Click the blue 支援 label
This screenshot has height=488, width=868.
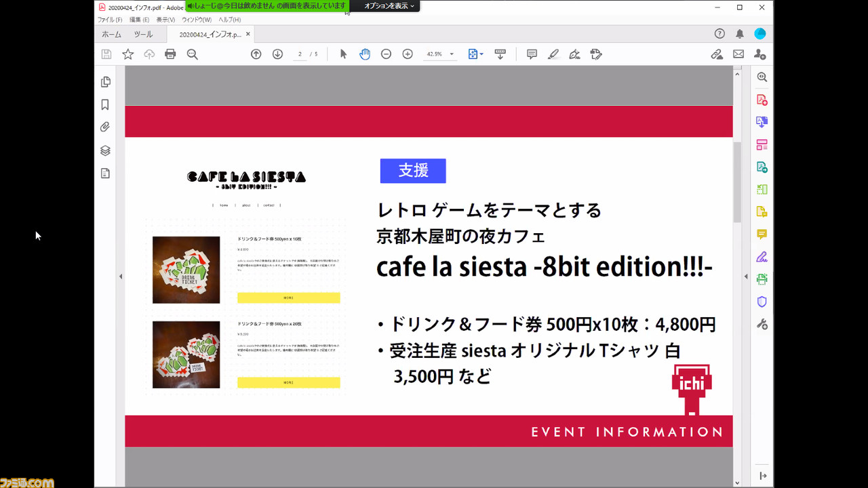click(413, 171)
